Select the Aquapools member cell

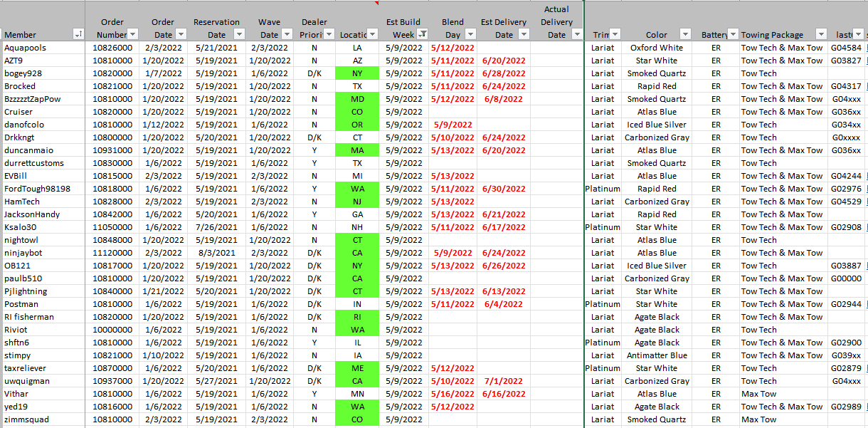point(43,48)
